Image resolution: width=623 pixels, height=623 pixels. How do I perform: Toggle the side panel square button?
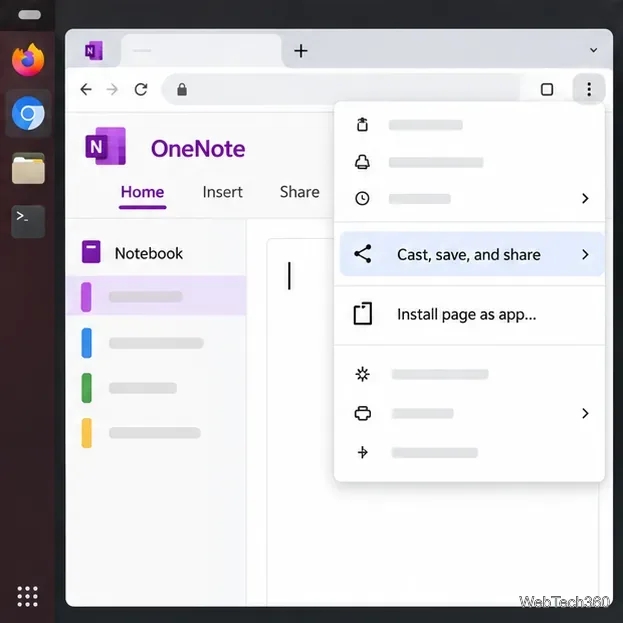coord(547,89)
